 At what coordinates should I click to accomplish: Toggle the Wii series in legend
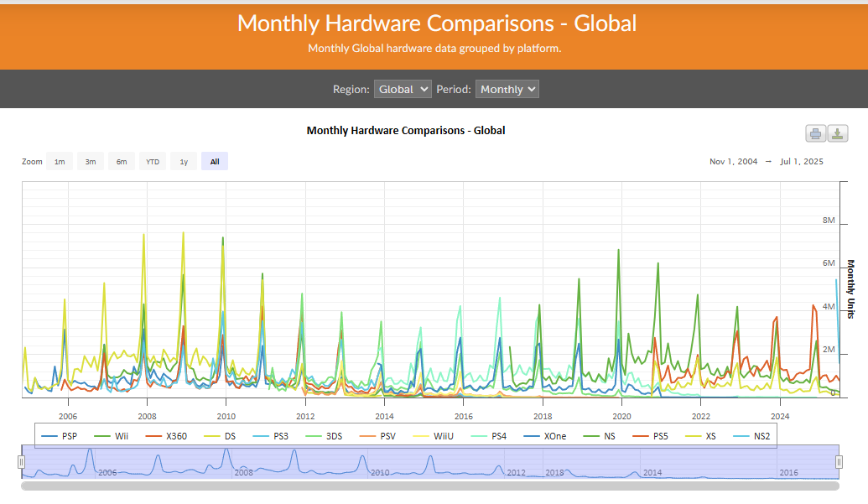(x=112, y=436)
